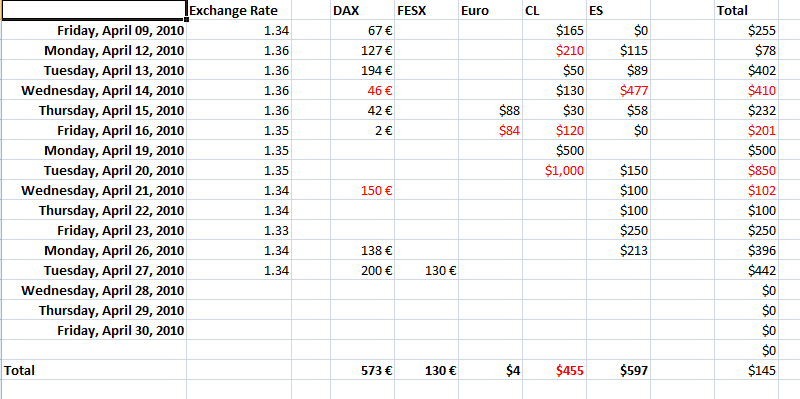The height and width of the screenshot is (399, 800).
Task: Click Total value $255 on April 09
Action: pyautogui.click(x=746, y=31)
